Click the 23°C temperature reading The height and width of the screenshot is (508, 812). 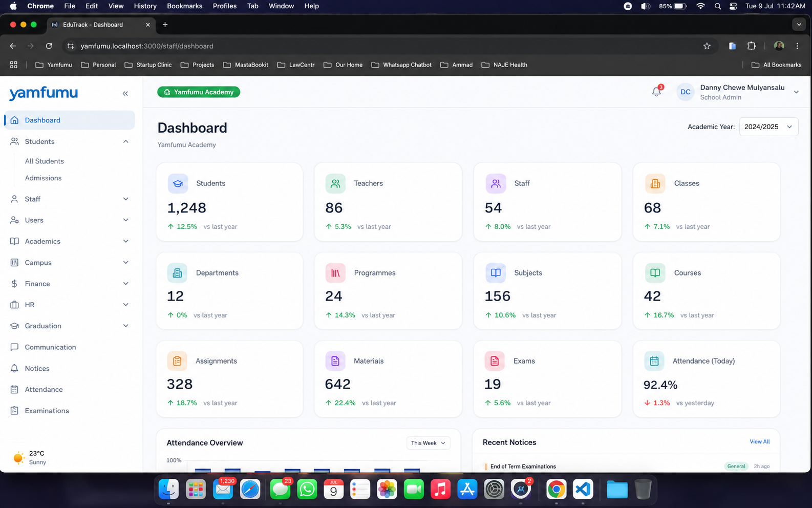tap(37, 453)
